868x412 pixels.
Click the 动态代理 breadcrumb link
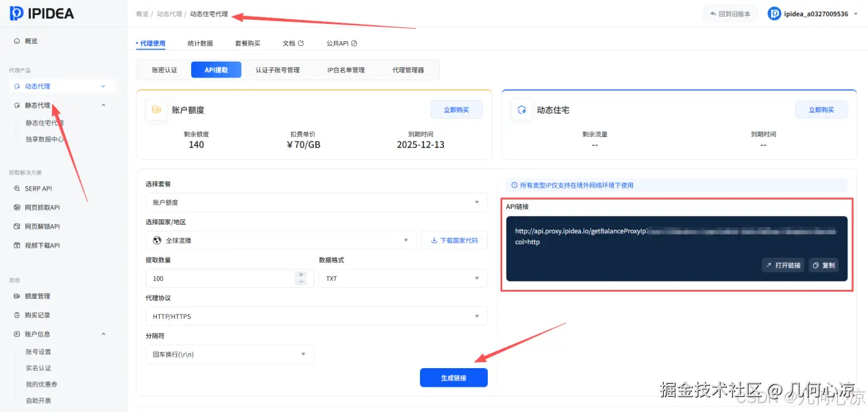click(x=169, y=14)
